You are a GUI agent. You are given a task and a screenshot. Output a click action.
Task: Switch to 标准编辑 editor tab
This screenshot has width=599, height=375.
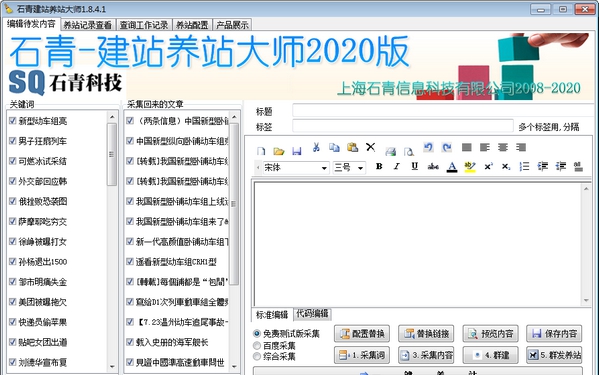coord(272,315)
